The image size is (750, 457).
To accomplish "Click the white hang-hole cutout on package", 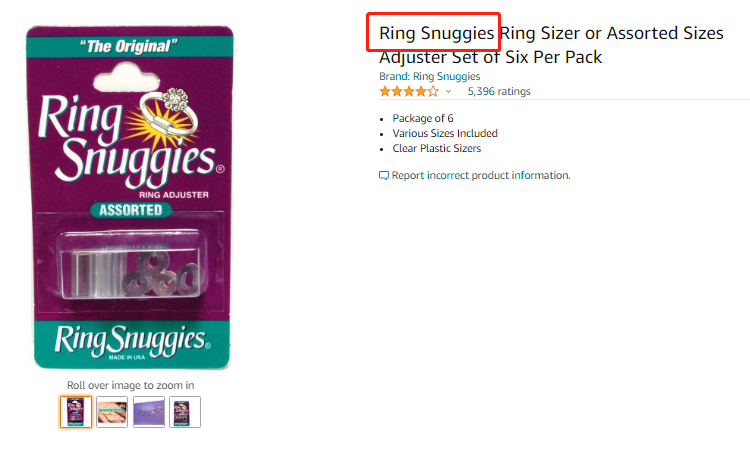I will (x=126, y=78).
